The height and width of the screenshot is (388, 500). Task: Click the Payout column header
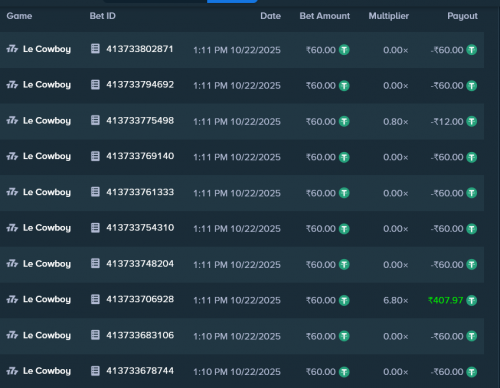462,16
